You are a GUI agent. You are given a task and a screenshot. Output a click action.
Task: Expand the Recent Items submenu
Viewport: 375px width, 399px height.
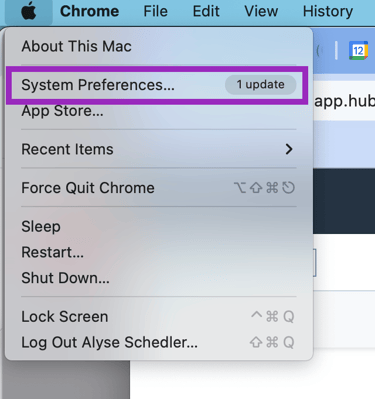[159, 149]
